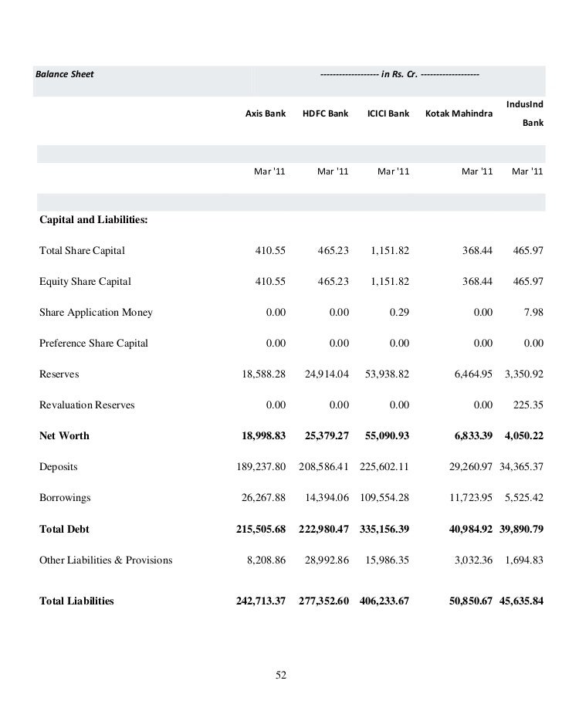This screenshot has width=562, height=728.
Task: Click the IndusInd Bank column header
Action: [524, 113]
